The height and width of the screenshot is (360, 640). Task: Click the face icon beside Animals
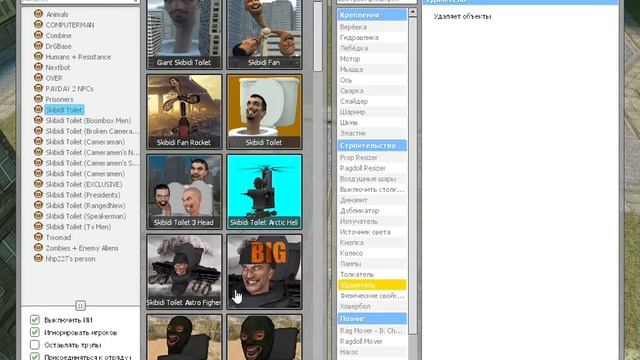tap(38, 14)
